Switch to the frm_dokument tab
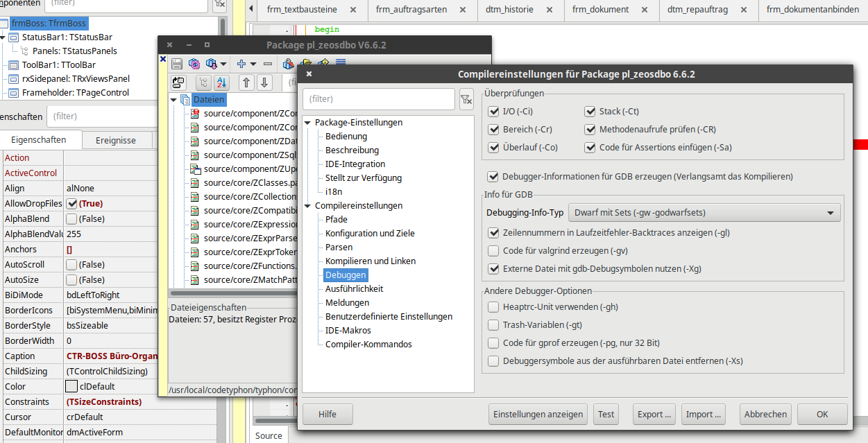 (x=600, y=10)
